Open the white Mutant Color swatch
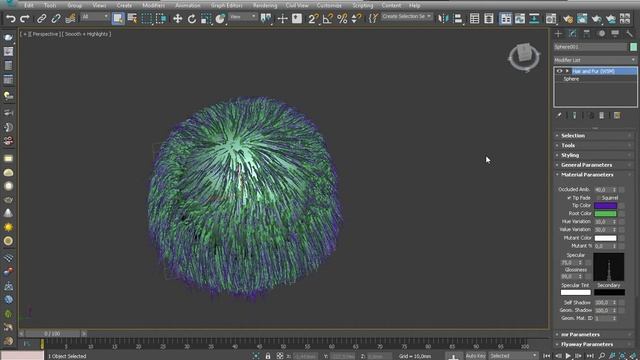The image size is (640, 360). tap(605, 238)
